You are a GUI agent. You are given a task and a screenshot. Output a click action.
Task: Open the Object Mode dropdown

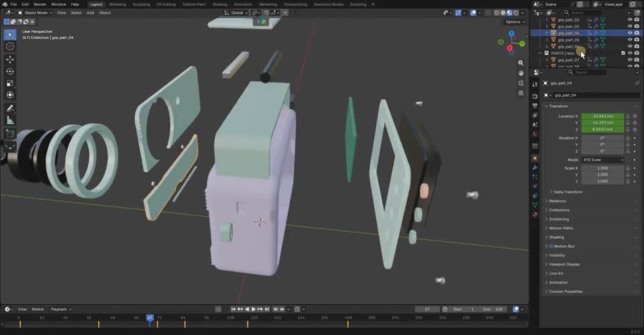36,13
